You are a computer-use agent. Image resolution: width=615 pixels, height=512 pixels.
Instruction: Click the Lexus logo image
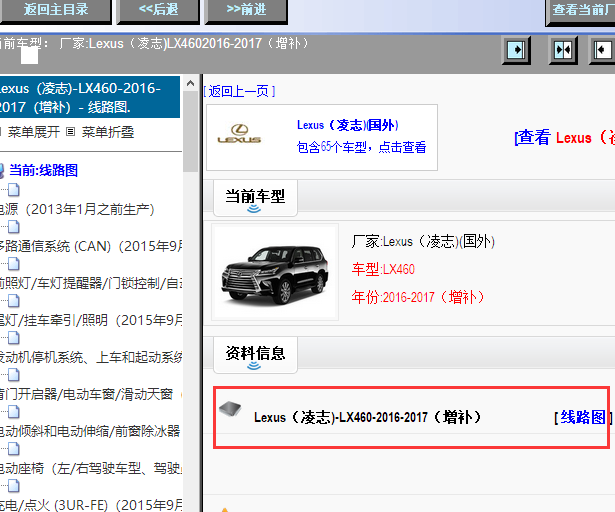239,134
